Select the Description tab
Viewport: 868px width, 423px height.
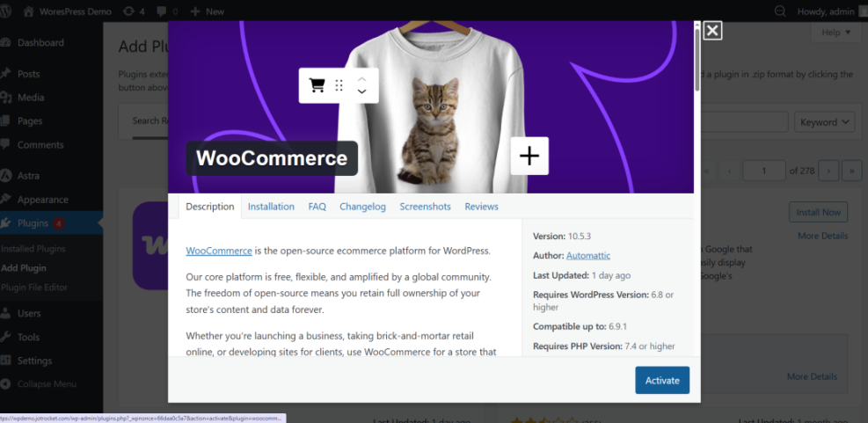coord(210,207)
